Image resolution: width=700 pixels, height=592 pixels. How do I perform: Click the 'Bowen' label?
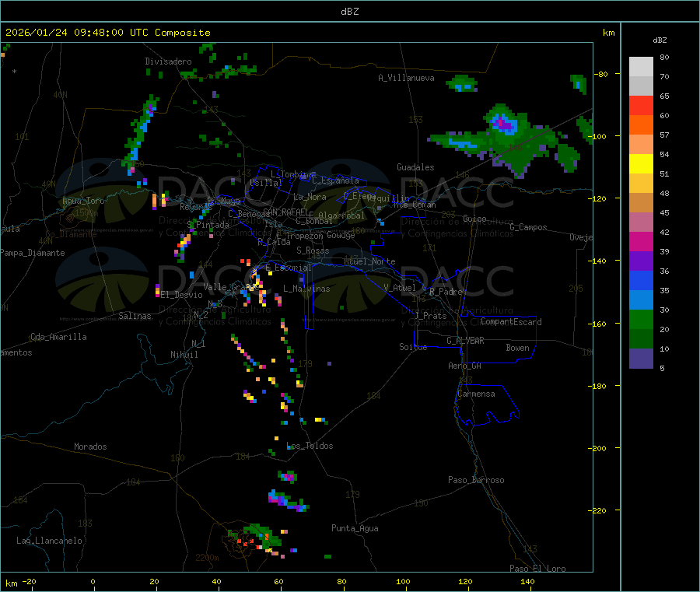click(517, 348)
